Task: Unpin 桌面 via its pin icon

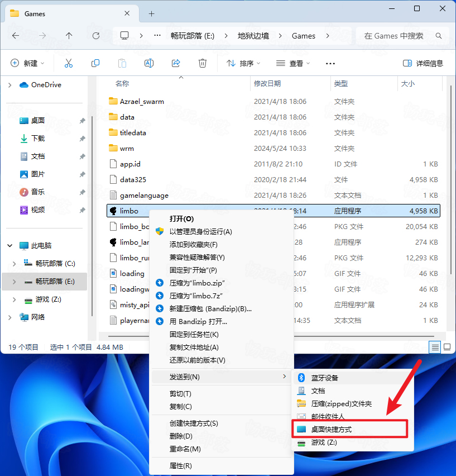Action: (82, 121)
